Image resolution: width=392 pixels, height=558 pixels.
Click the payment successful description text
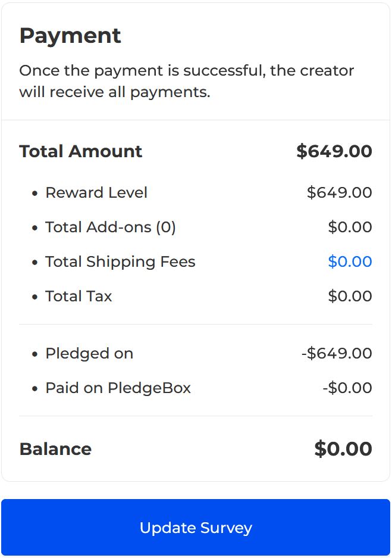[x=186, y=81]
